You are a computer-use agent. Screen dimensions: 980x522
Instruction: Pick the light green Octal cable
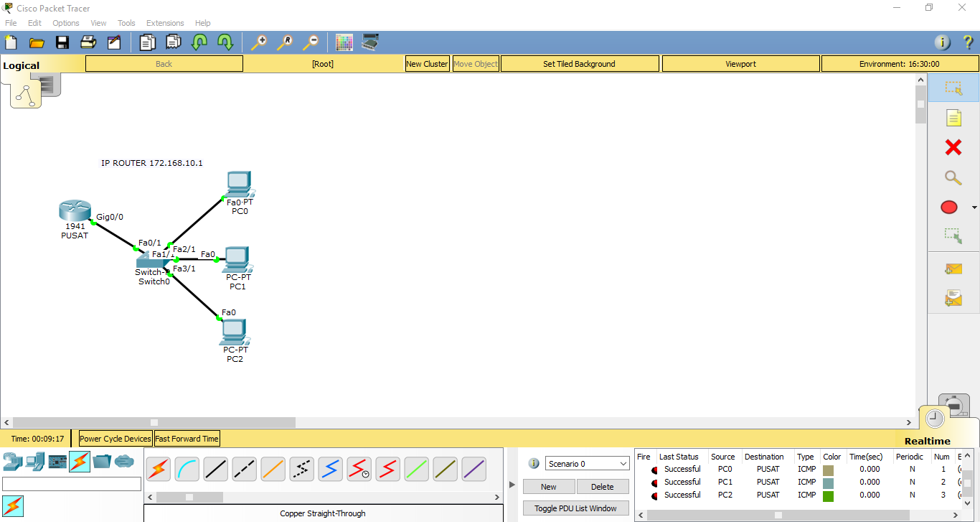(417, 470)
